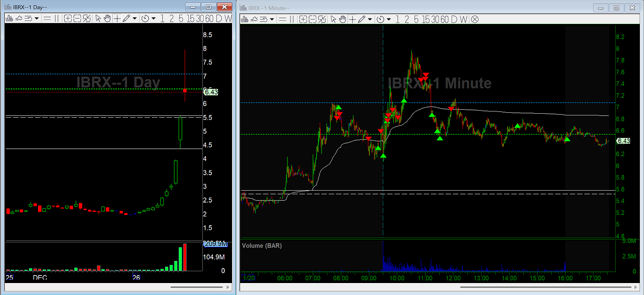This screenshot has height=295, width=644.
Task: Click the chart icon in 1 Minute title bar
Action: (x=243, y=8)
